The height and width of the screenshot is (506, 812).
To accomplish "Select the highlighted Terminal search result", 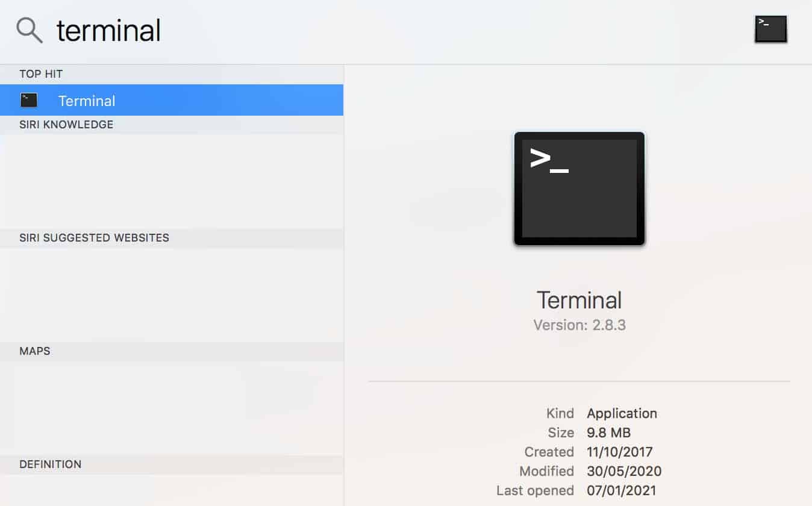I will [x=172, y=100].
